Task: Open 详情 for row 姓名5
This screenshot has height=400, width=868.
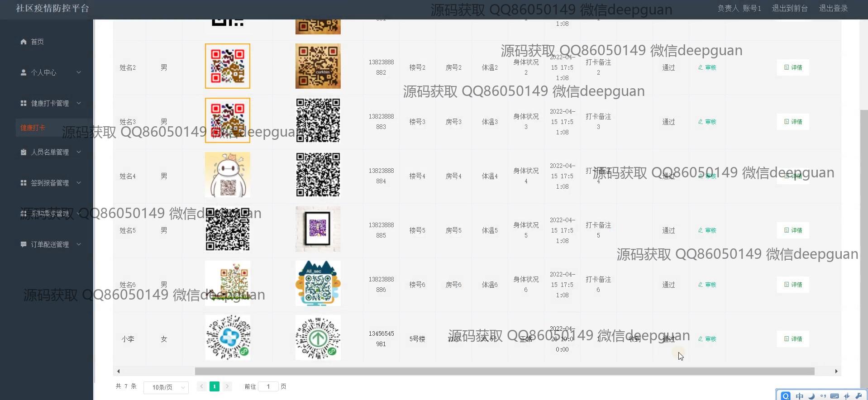Action: [793, 230]
